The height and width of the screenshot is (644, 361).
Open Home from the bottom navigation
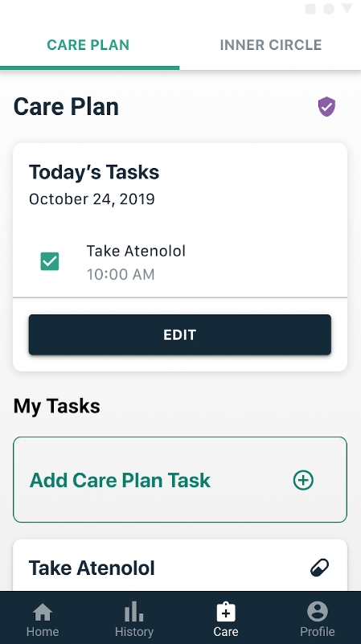(43, 619)
